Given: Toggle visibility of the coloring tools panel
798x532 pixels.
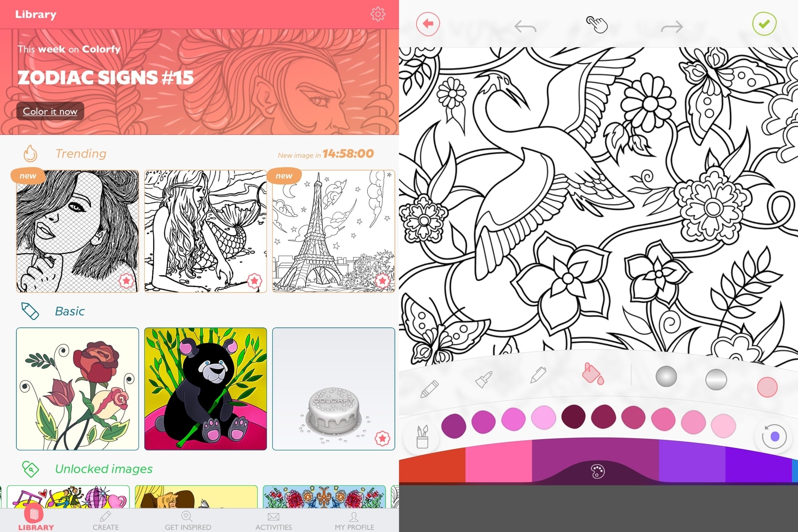Looking at the screenshot, I should point(597,470).
